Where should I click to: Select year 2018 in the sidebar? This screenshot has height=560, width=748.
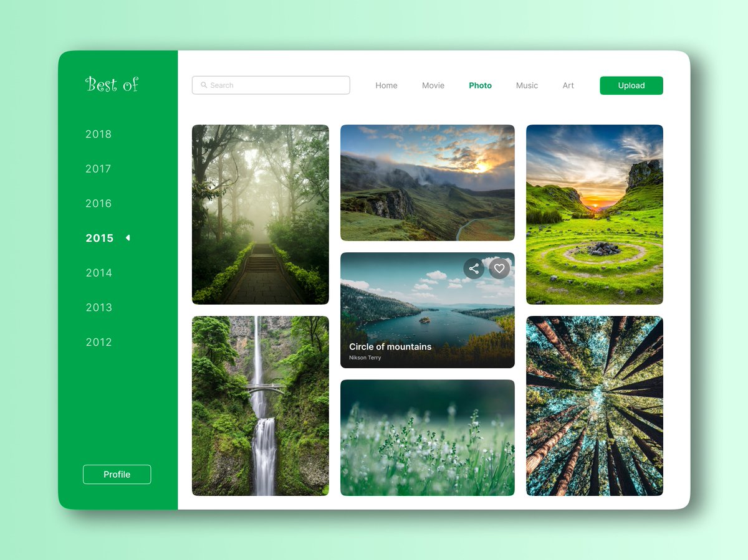(98, 134)
